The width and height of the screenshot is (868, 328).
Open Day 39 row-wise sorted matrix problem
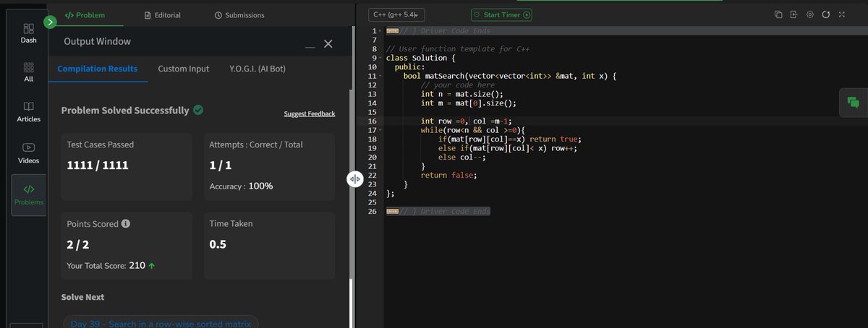(161, 323)
